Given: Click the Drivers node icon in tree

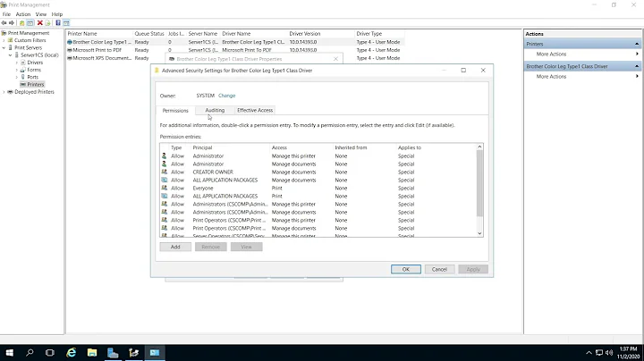Looking at the screenshot, I should [23, 63].
